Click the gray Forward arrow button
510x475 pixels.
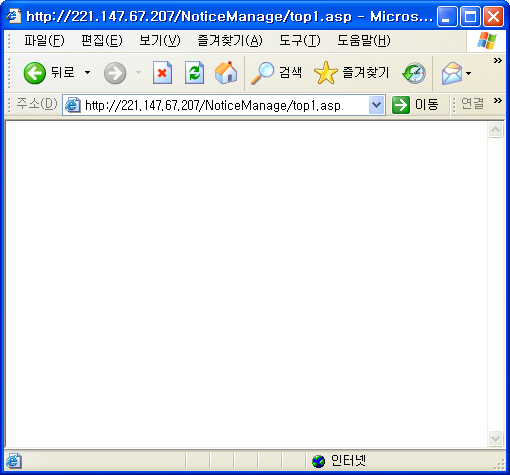[115, 73]
